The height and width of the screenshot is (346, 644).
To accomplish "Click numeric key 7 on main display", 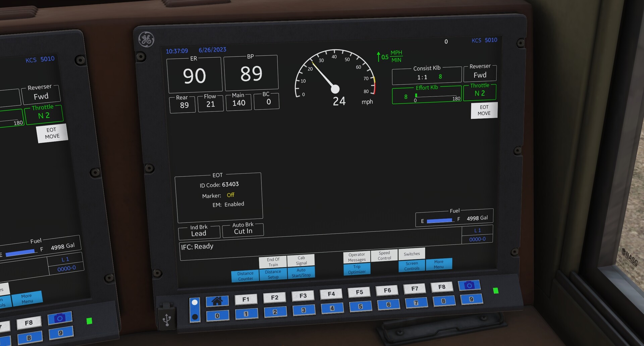I will pos(416,303).
